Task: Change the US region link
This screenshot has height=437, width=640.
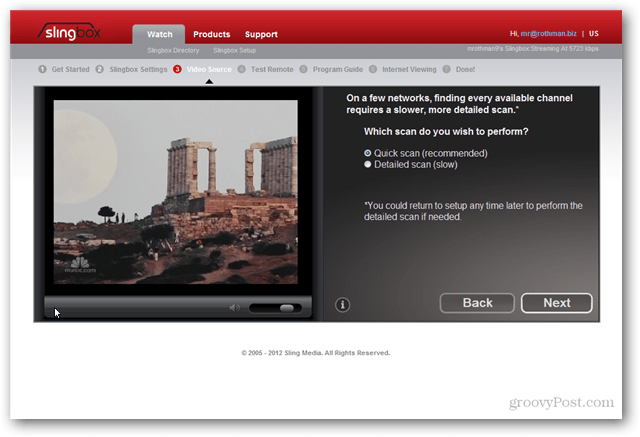Action: click(x=593, y=33)
